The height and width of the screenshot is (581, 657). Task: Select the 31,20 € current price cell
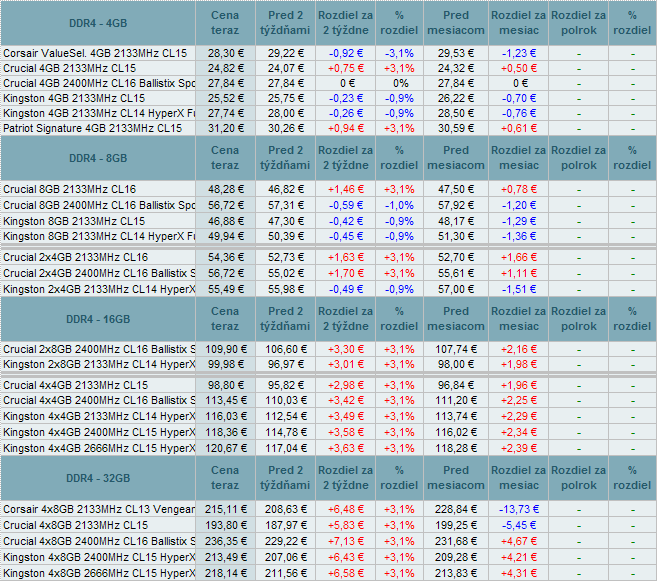tap(225, 128)
